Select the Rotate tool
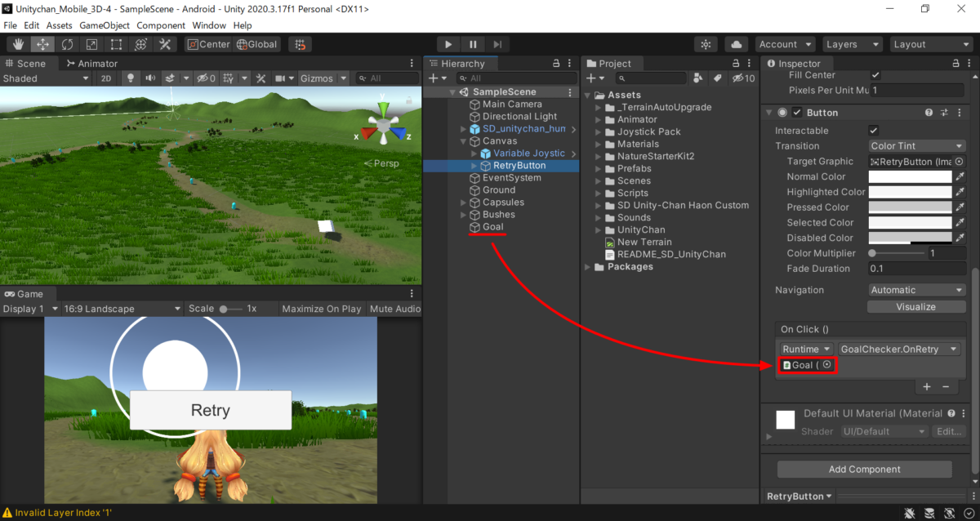Viewport: 980px width, 521px height. [67, 44]
